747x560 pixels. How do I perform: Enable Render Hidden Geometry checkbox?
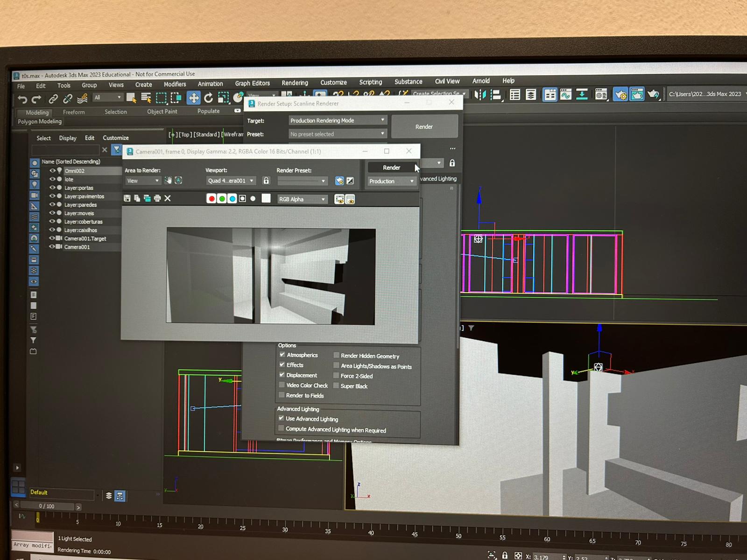(336, 355)
